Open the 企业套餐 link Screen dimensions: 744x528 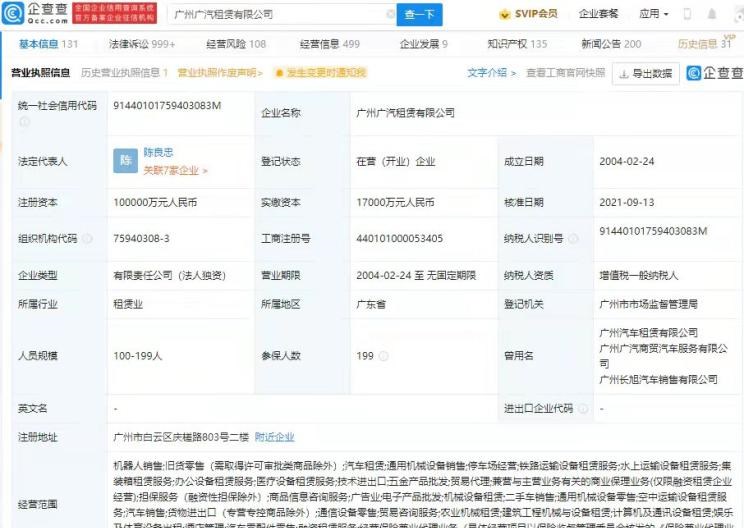pyautogui.click(x=598, y=14)
